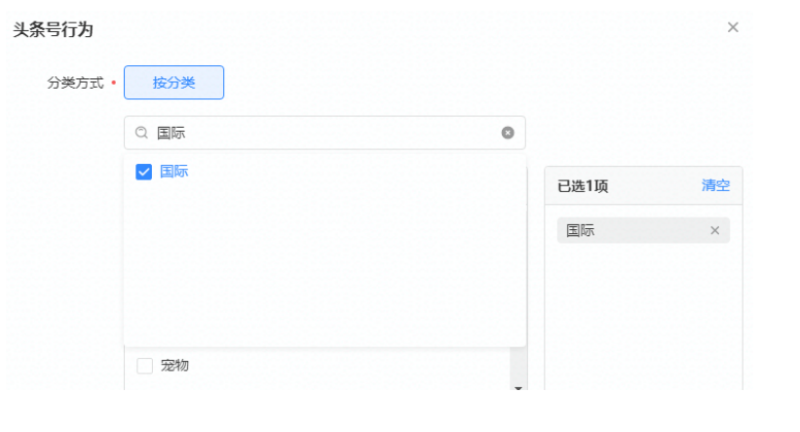Click 清空 to clear all selections
Screen dimensions: 800x432
point(715,186)
